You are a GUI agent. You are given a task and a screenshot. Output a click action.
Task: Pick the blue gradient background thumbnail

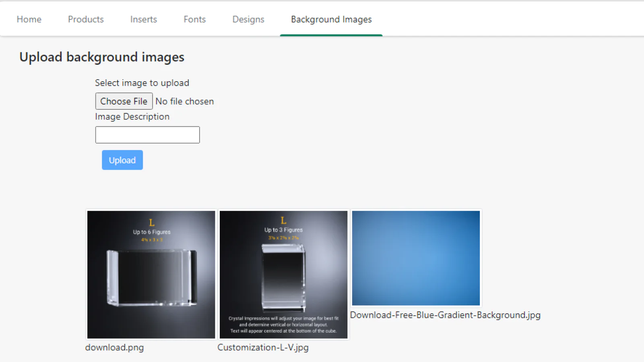point(416,258)
